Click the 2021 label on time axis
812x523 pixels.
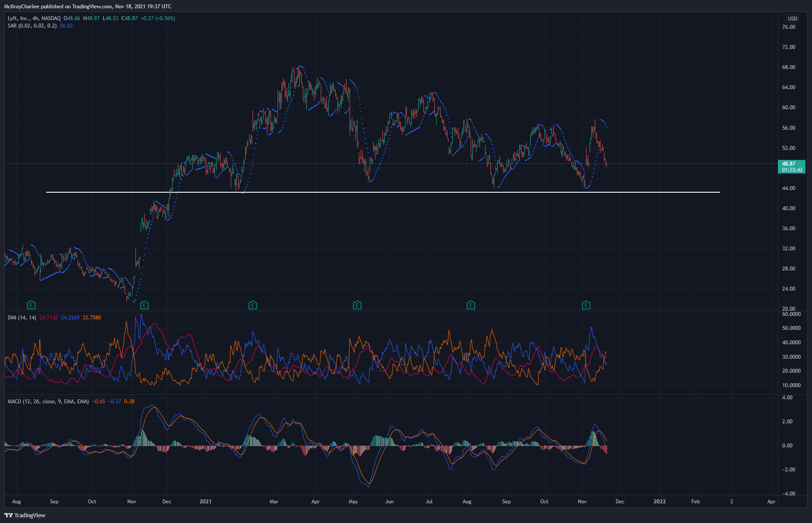[205, 502]
